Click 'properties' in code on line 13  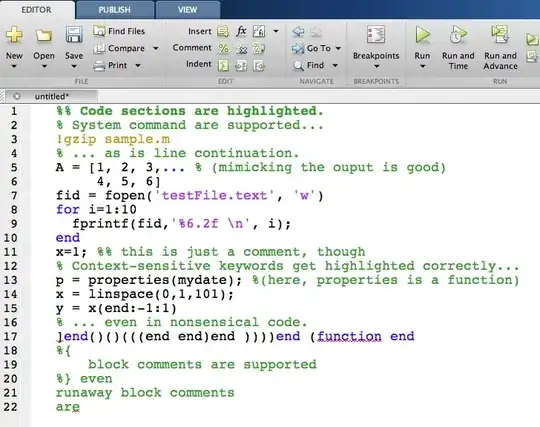128,281
